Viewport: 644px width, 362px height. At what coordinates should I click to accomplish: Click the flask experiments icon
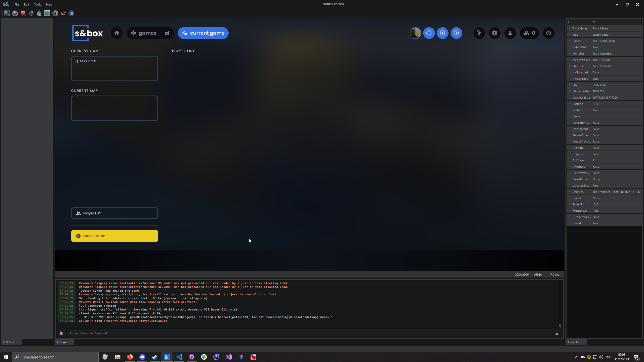pos(510,33)
